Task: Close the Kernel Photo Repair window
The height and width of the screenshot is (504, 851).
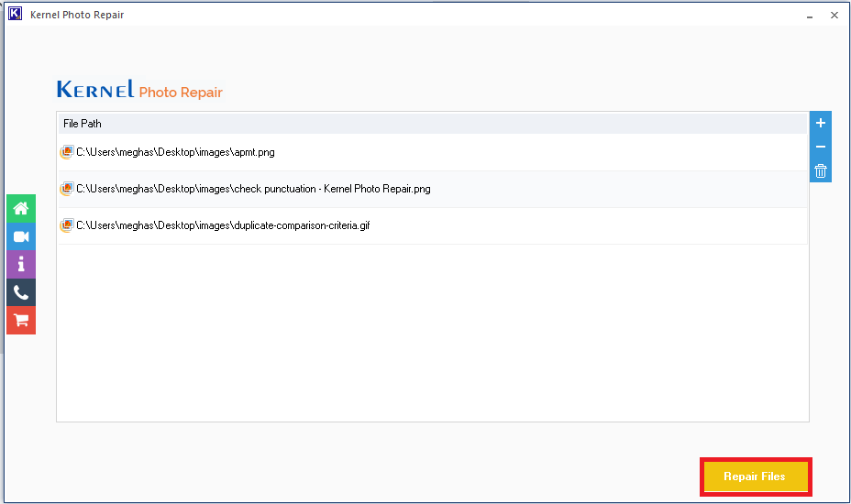Action: click(834, 16)
